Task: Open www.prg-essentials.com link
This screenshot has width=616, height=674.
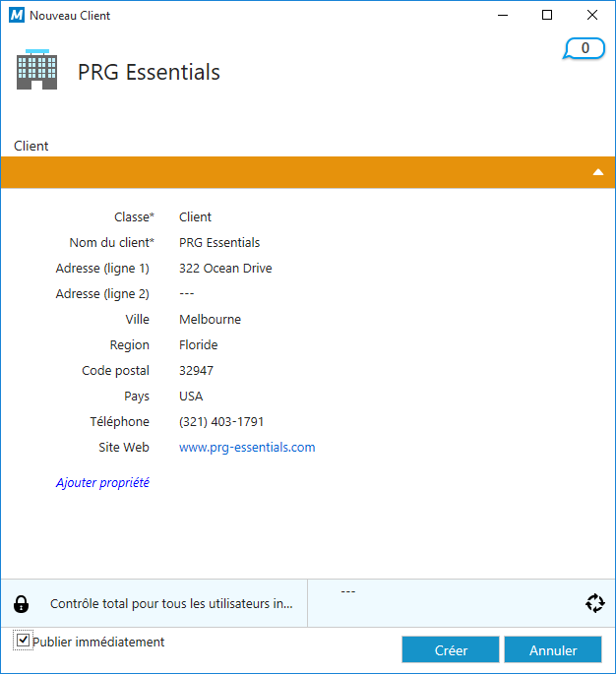Action: tap(247, 448)
